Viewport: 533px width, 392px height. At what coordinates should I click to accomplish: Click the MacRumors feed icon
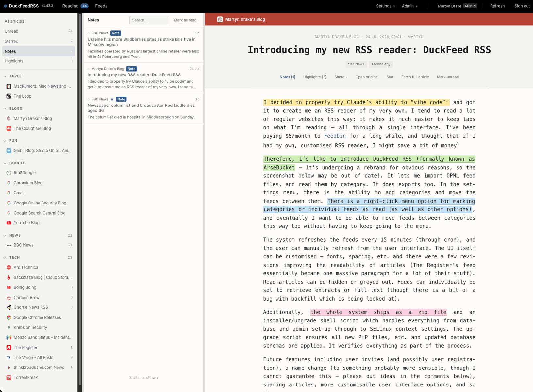(9, 86)
